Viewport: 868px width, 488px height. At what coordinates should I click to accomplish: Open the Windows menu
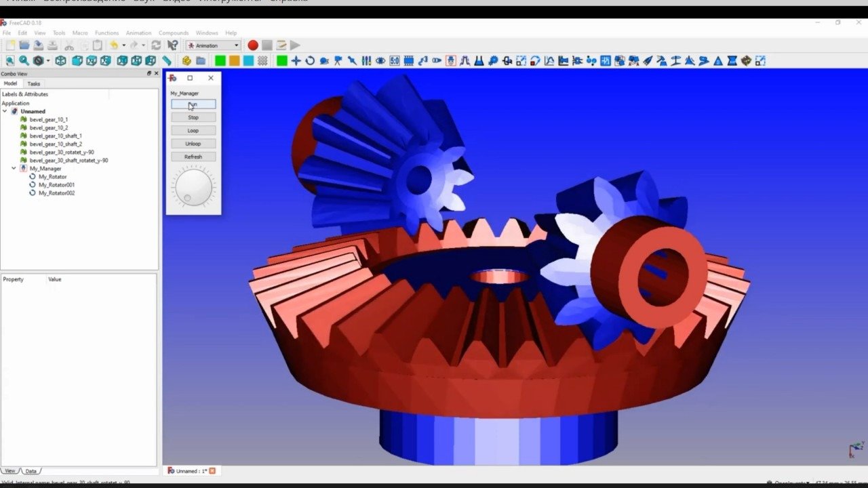point(207,33)
